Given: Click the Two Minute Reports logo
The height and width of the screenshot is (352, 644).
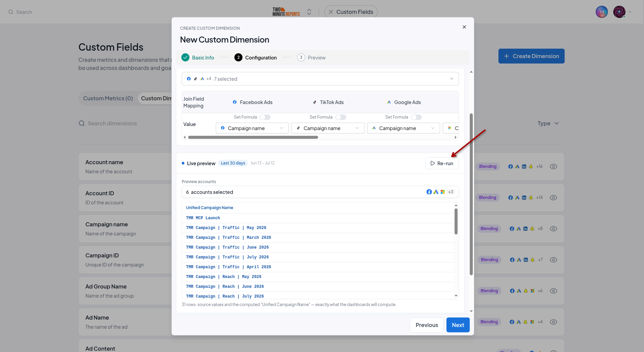Looking at the screenshot, I should pyautogui.click(x=286, y=12).
